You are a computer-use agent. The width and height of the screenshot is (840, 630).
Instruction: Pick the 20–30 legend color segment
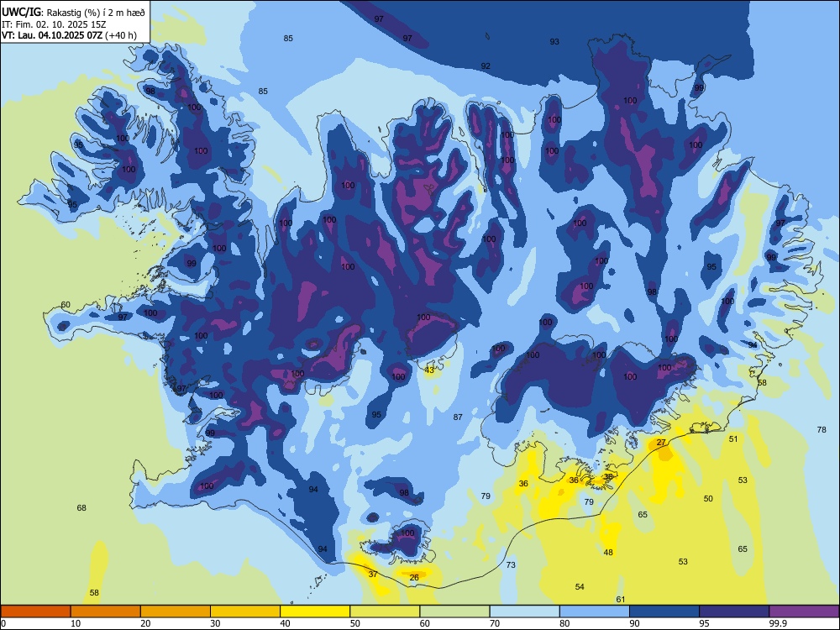click(x=176, y=612)
